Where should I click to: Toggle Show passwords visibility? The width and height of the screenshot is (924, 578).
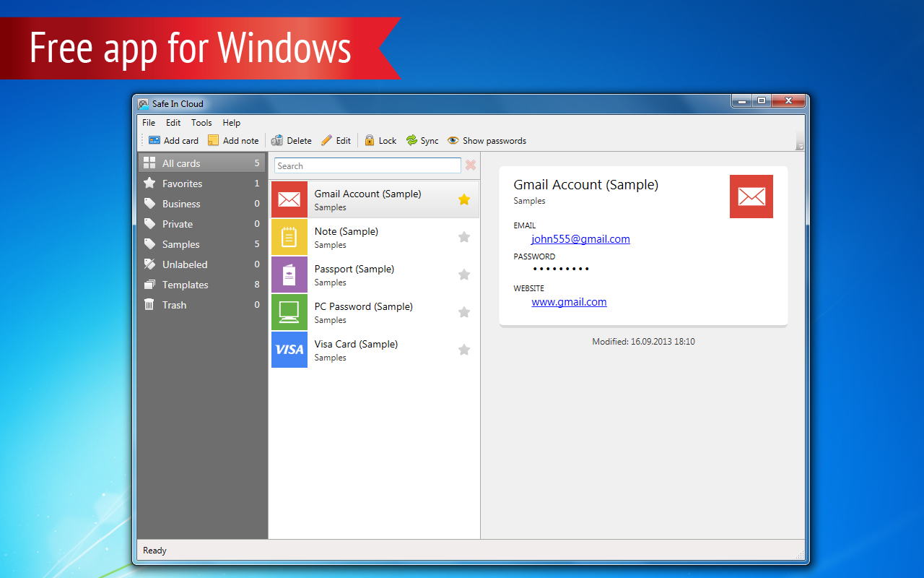[x=453, y=140]
